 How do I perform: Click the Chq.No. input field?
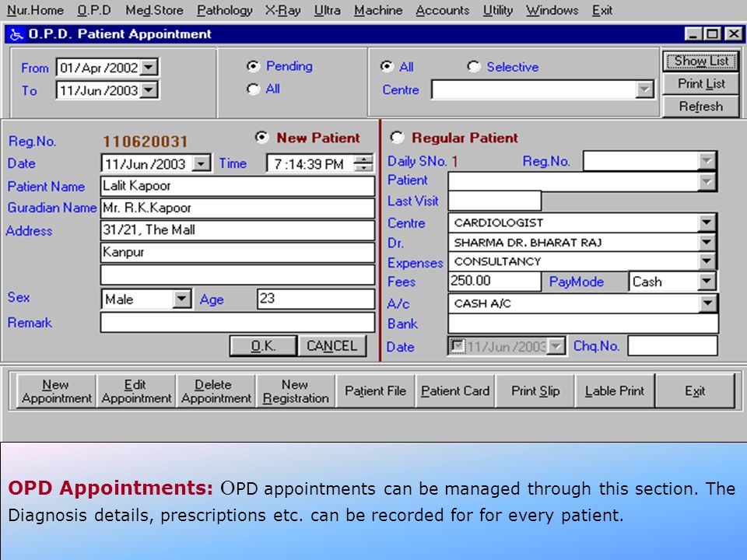pyautogui.click(x=672, y=346)
